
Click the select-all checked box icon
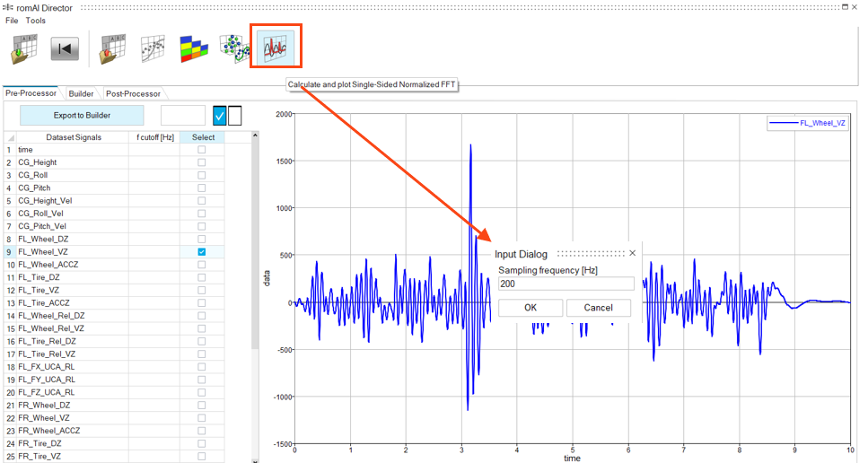click(219, 116)
